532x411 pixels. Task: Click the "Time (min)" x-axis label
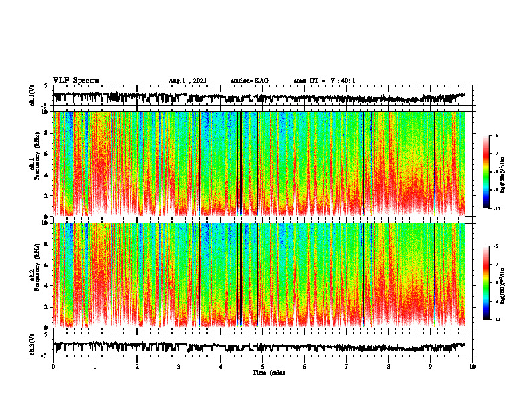(x=269, y=373)
